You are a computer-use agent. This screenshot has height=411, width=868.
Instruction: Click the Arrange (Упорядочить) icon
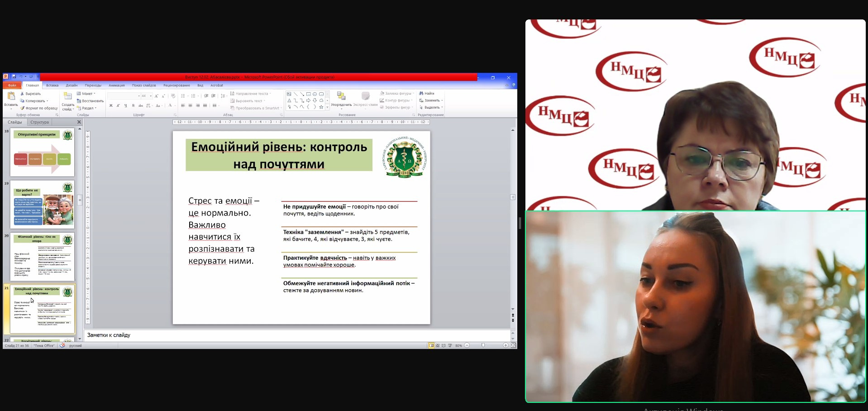click(341, 96)
